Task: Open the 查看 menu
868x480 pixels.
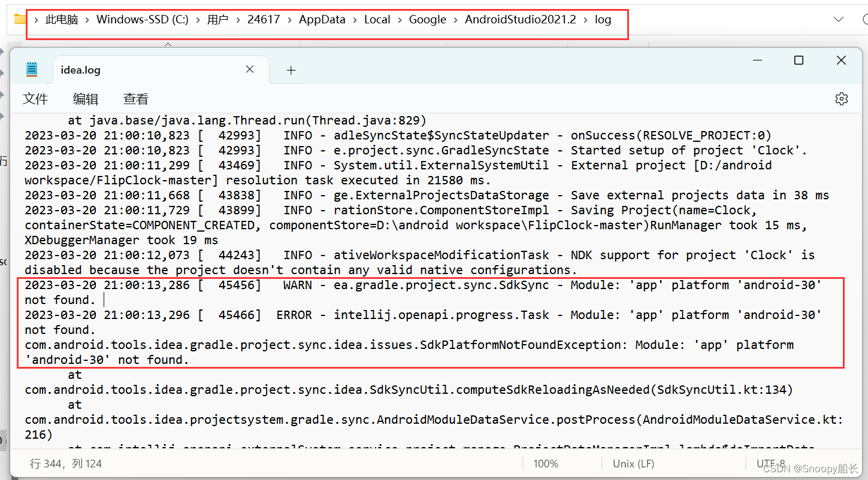Action: [x=136, y=99]
